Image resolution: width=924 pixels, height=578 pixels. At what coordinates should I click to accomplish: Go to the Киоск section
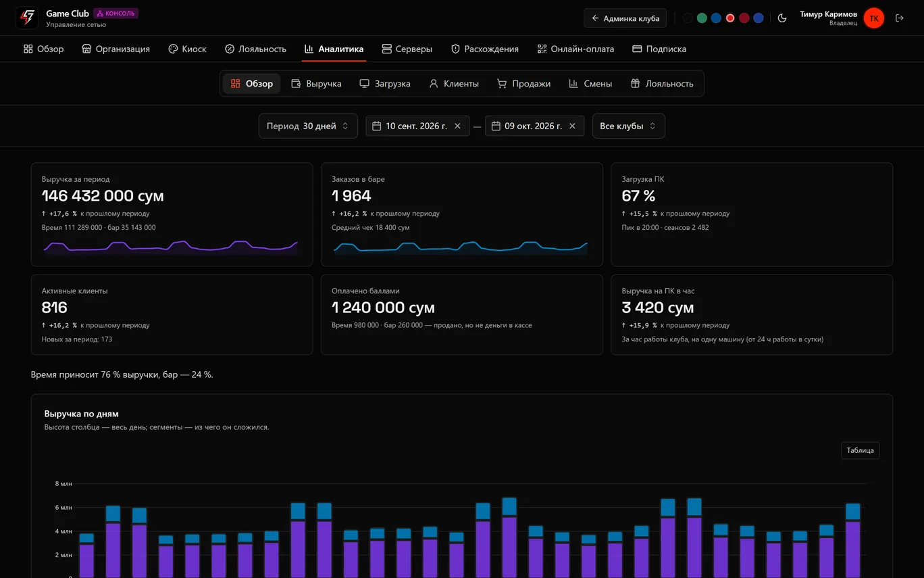click(187, 49)
